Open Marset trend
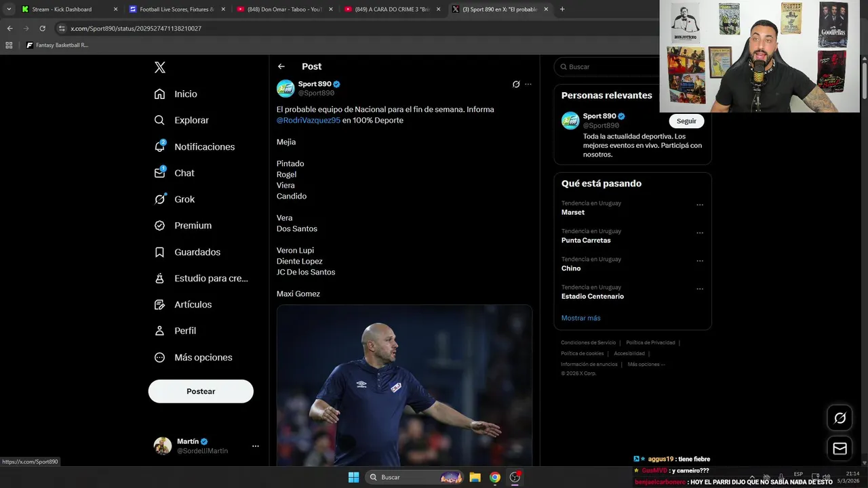Viewport: 868px width, 488px height. (x=573, y=212)
